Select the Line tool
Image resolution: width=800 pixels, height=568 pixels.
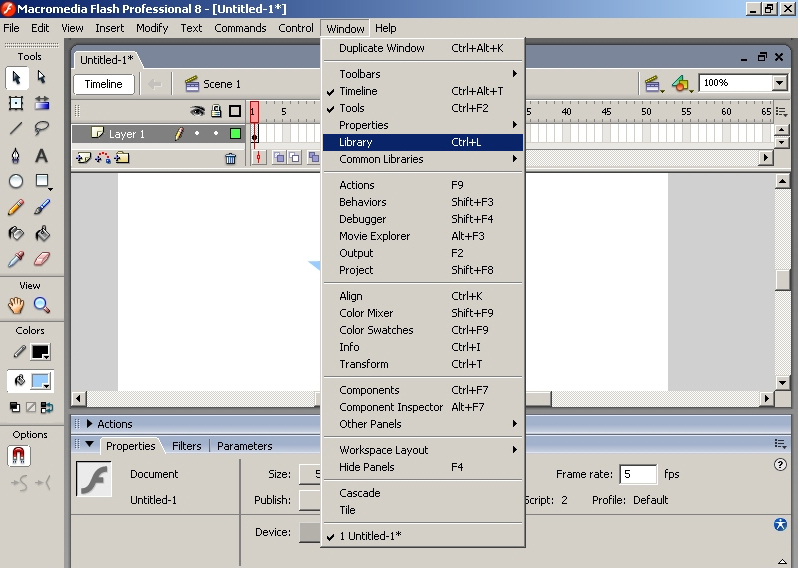point(16,128)
